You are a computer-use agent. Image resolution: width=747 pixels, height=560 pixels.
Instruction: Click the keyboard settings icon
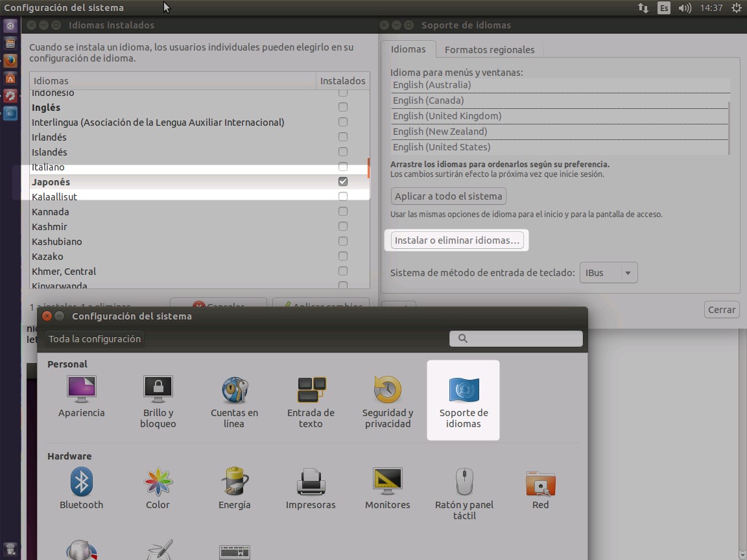pos(234,552)
